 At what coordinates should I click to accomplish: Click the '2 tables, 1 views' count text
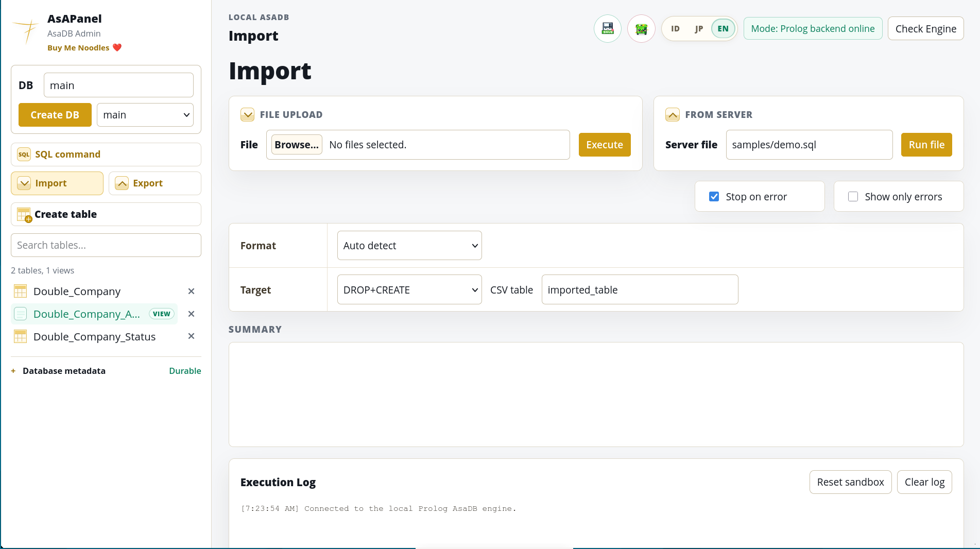pos(42,270)
